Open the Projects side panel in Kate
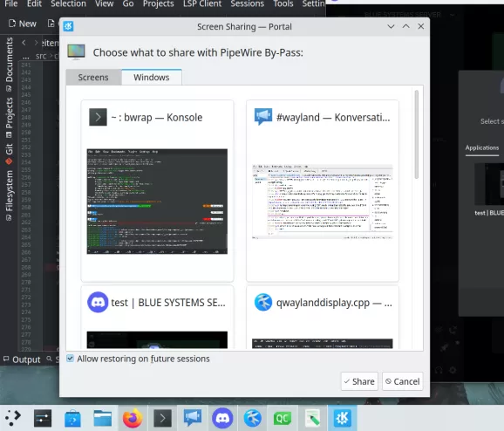Screen dimensions: 504x431 pyautogui.click(x=9, y=117)
